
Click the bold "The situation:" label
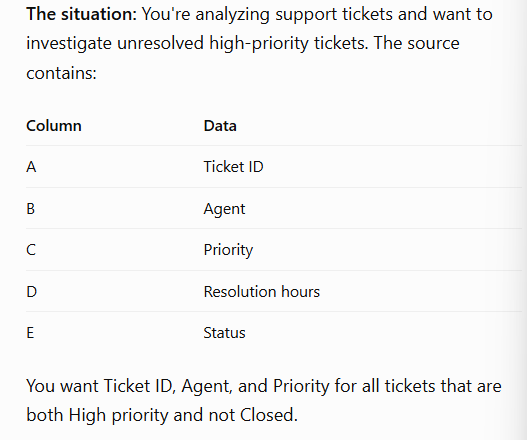click(x=82, y=14)
